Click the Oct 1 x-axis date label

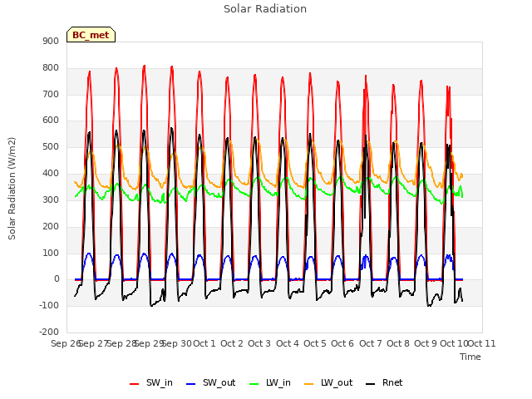[x=204, y=343]
